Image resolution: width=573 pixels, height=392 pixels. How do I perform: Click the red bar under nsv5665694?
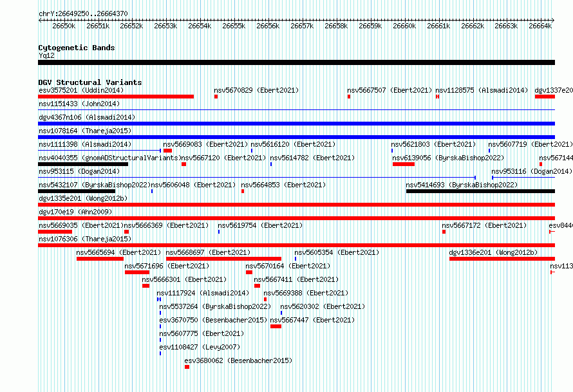[x=100, y=259]
